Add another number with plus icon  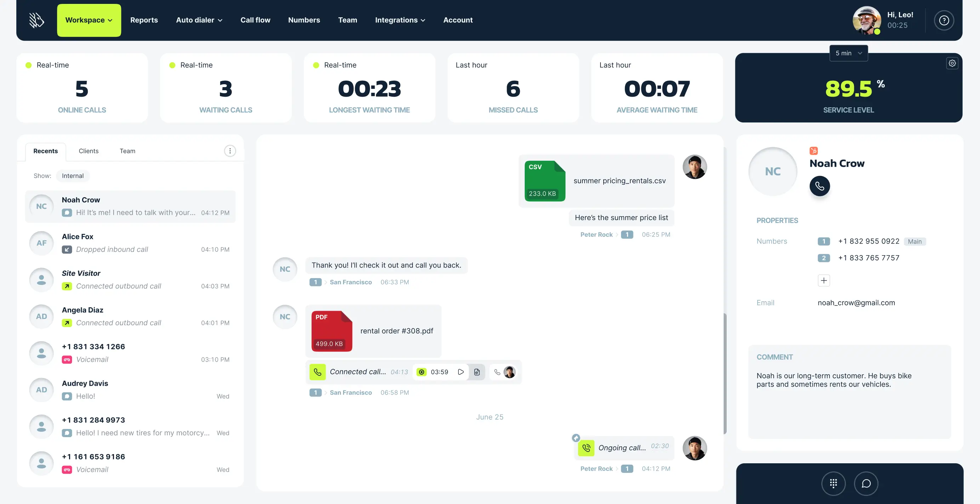824,280
